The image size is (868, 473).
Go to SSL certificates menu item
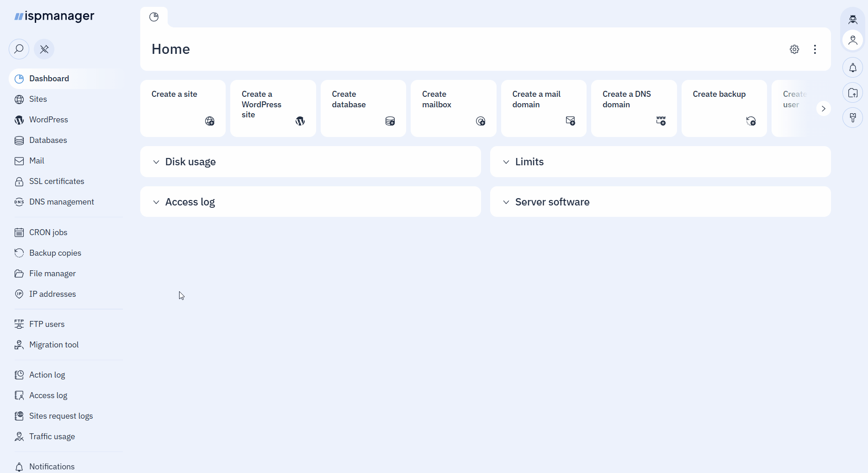pos(57,181)
